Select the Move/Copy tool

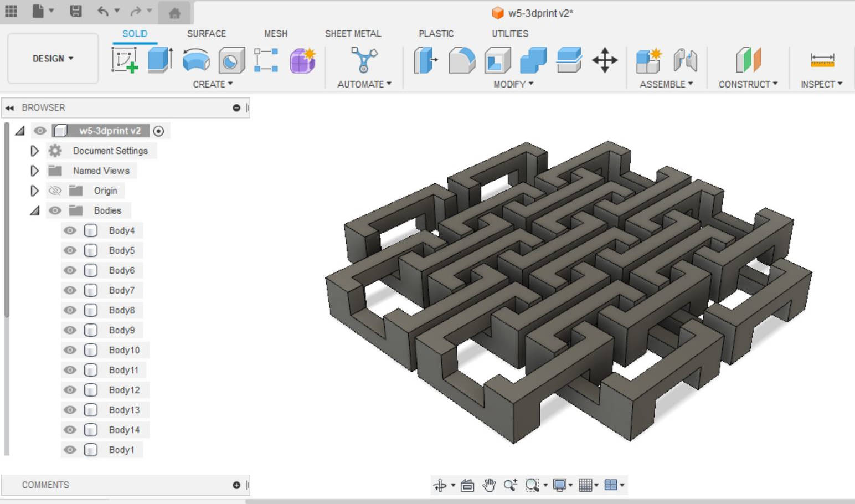[x=605, y=60]
